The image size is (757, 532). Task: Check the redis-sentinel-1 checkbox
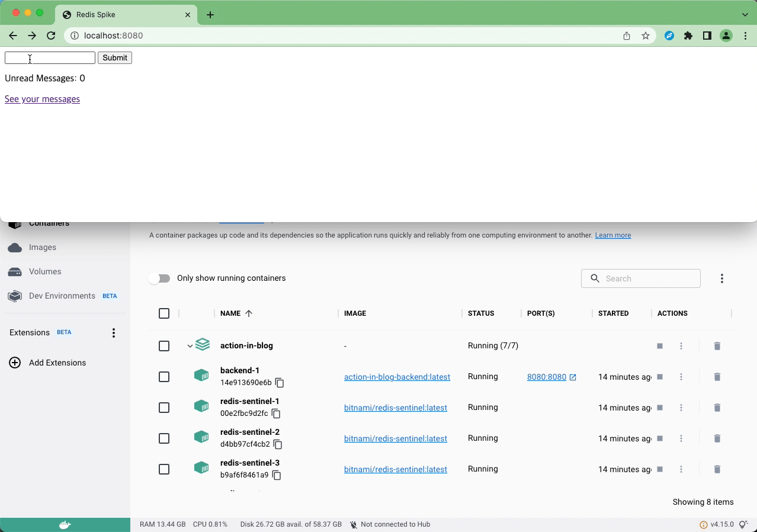164,408
